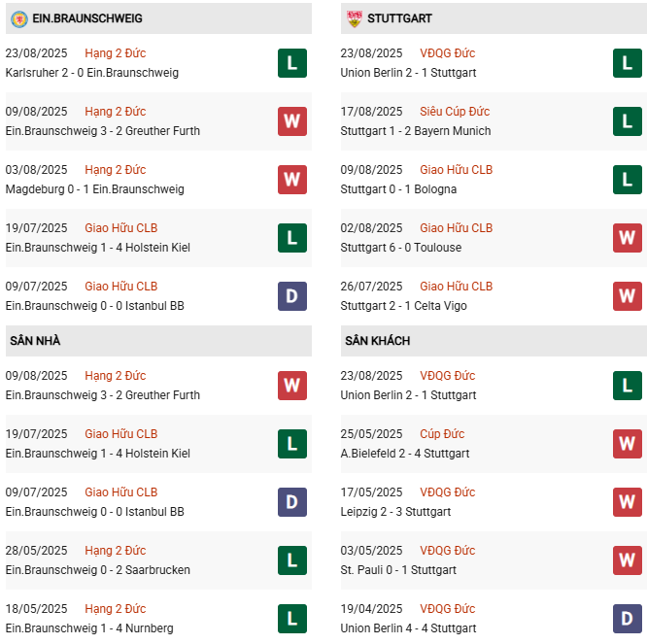Click the L badge for Bayern Munich match

(627, 121)
